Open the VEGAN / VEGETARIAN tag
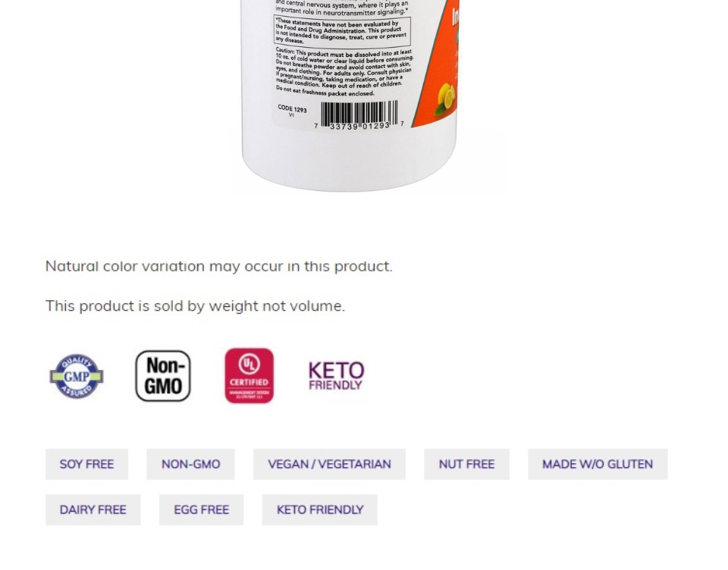The image size is (728, 570). [x=330, y=464]
